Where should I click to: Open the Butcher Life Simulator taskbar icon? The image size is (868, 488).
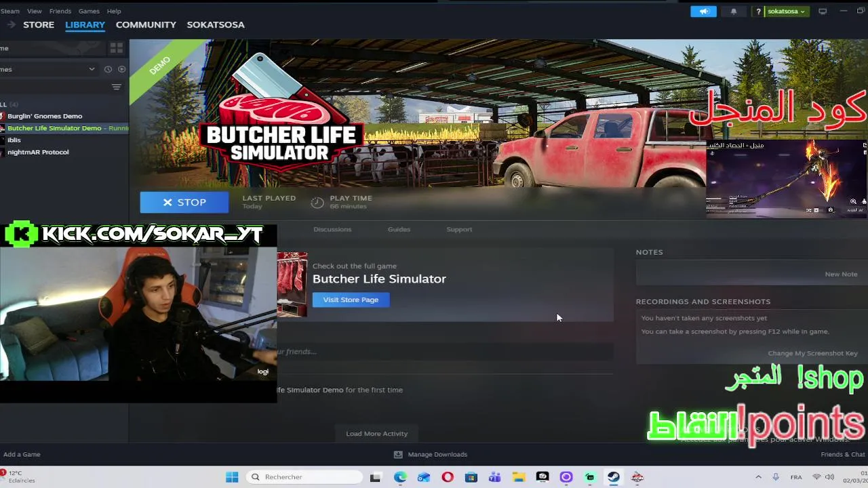coord(637,477)
